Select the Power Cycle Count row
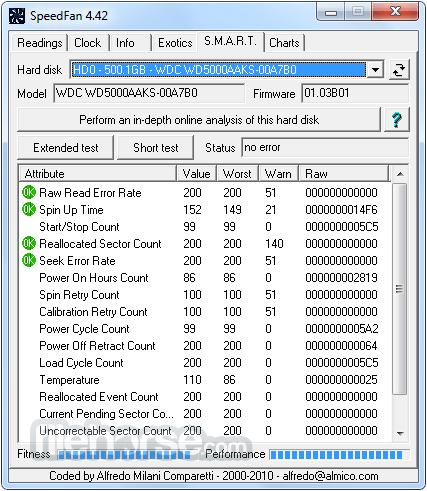The height and width of the screenshot is (491, 427). pos(205,329)
